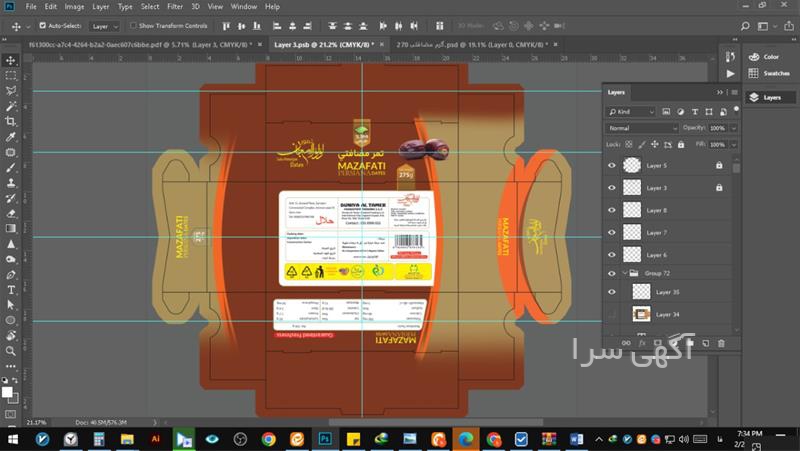Select the Rectangular Marquee tool
Screen dimensions: 800x451
pos(10,76)
